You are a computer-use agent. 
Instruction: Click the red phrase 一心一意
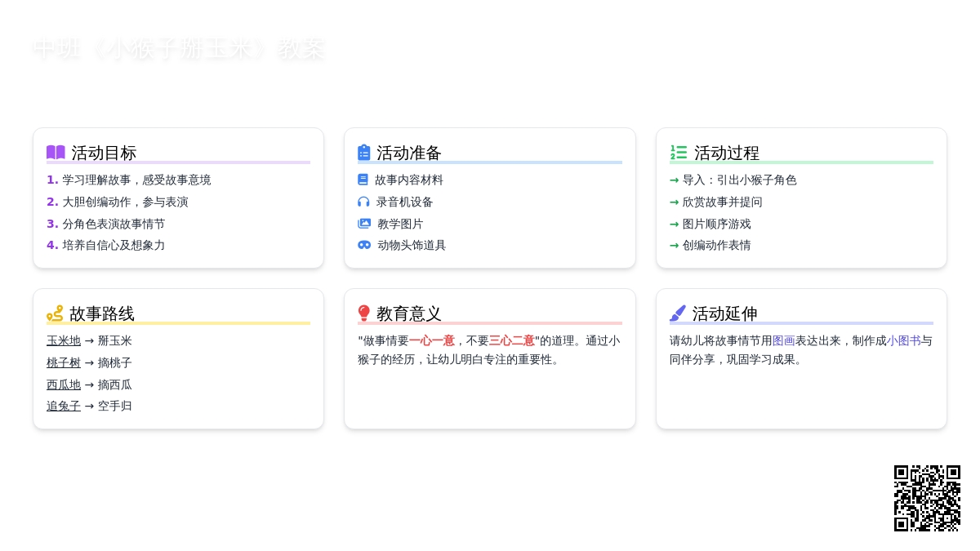(x=432, y=340)
